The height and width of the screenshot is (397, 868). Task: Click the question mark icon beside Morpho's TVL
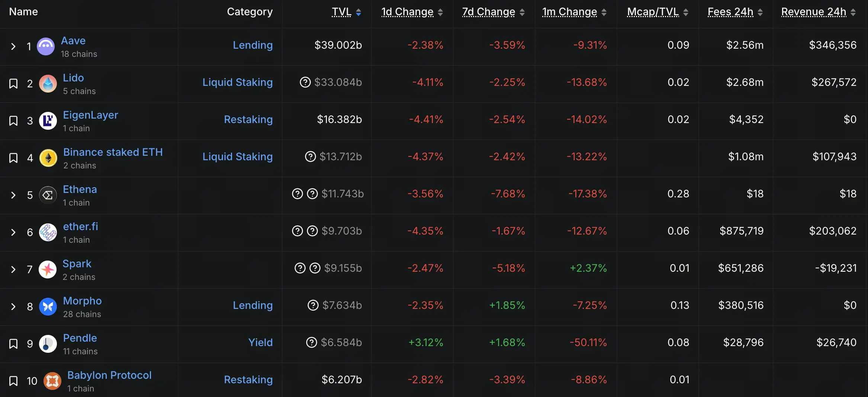pos(313,305)
